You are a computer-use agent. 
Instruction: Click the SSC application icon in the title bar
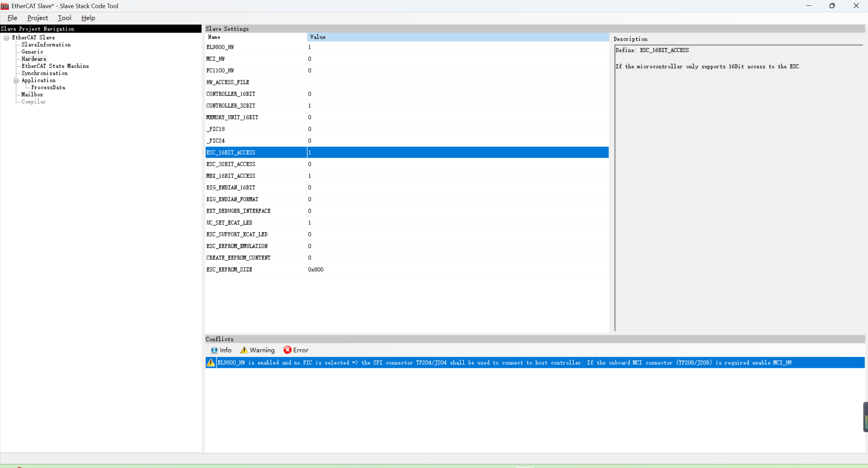click(x=4, y=5)
